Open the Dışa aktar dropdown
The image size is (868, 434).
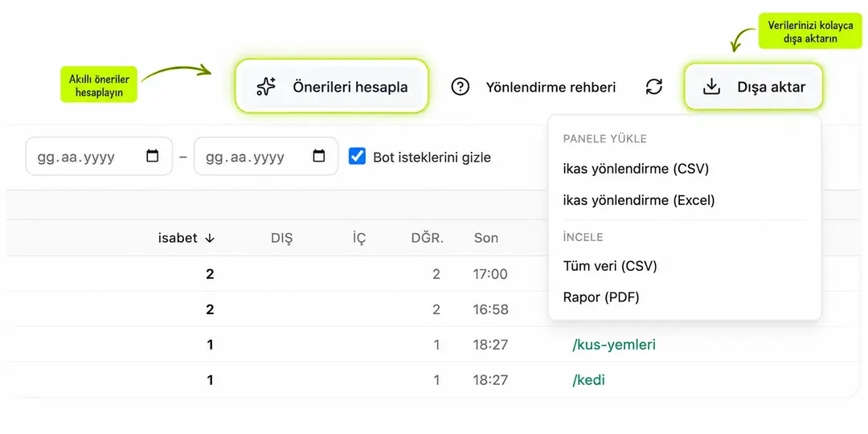pos(753,86)
